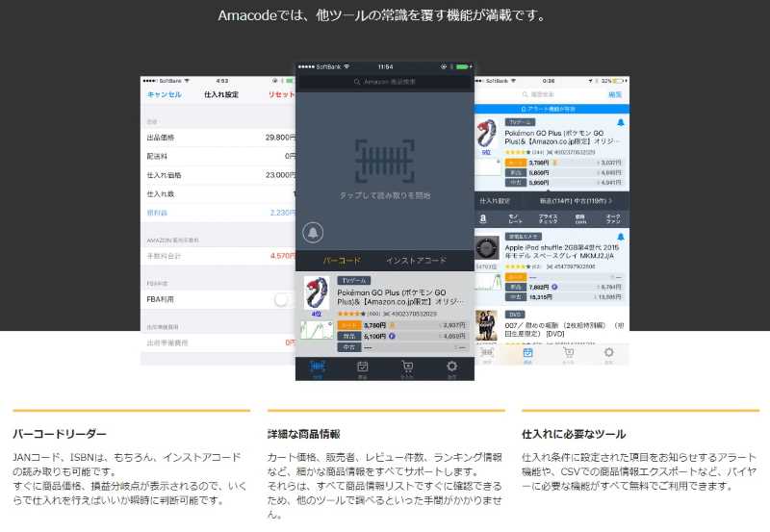The width and height of the screenshot is (770, 532).
Task: Tap the cart icon in right phone bottom bar
Action: [x=568, y=354]
